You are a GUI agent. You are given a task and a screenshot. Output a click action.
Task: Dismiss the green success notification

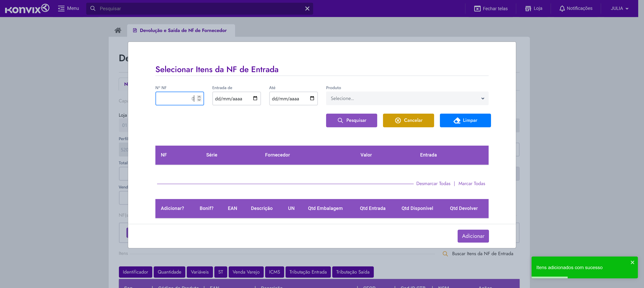[632, 262]
